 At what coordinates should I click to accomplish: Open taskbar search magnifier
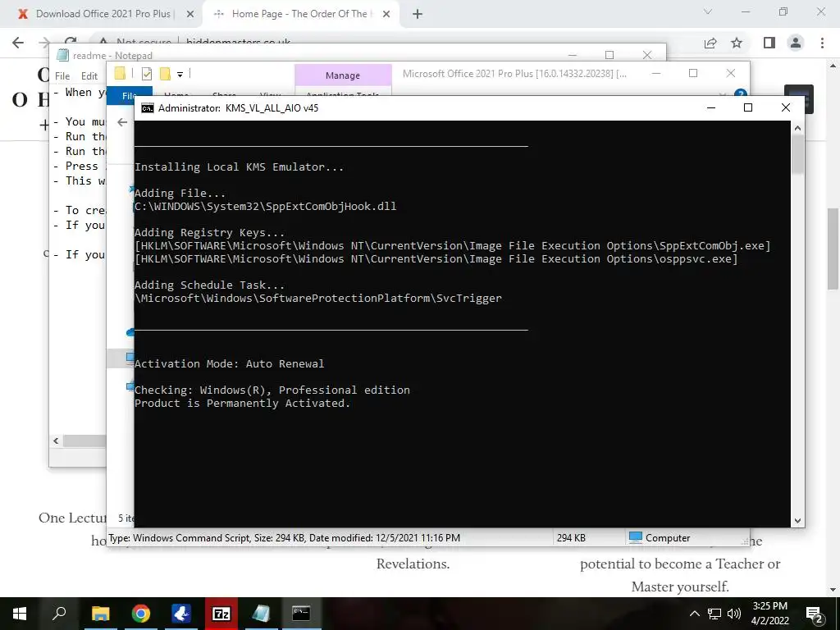pyautogui.click(x=59, y=614)
